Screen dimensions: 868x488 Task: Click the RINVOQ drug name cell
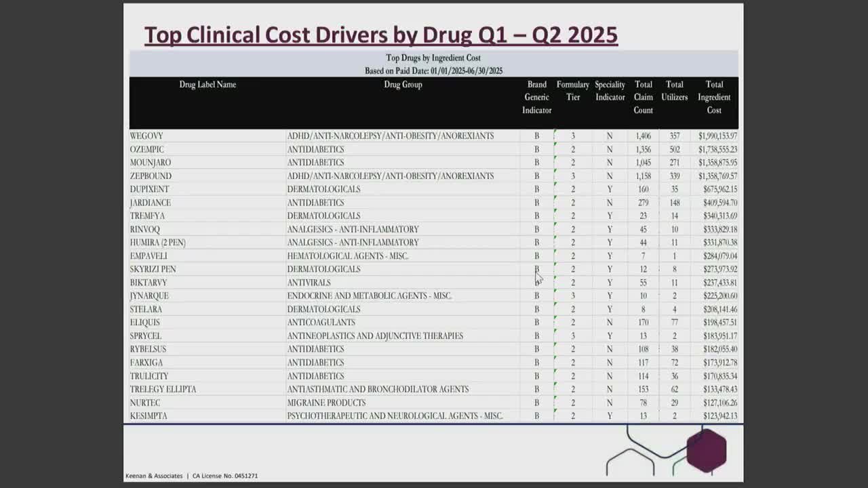tap(145, 229)
